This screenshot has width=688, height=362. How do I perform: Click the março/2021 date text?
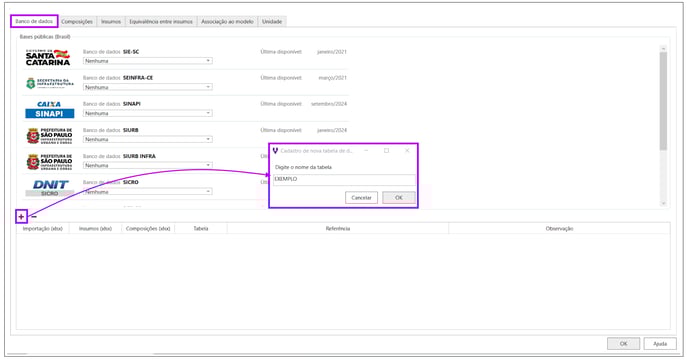coord(333,78)
